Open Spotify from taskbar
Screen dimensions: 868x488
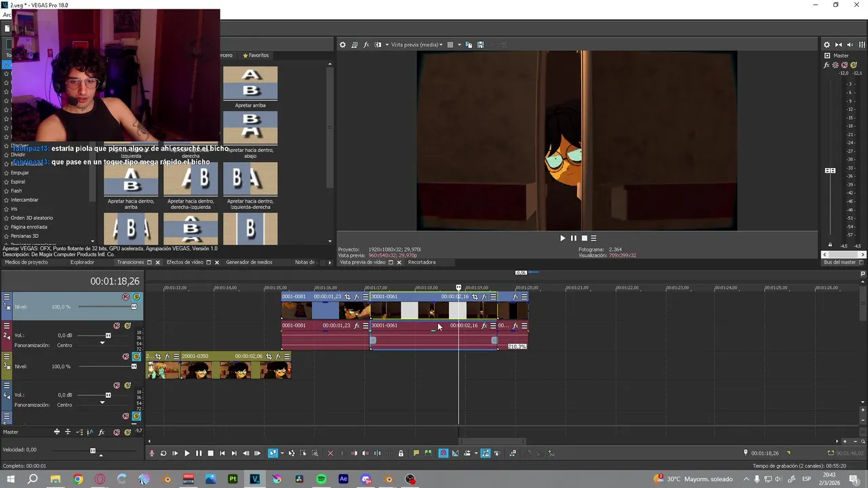321,479
